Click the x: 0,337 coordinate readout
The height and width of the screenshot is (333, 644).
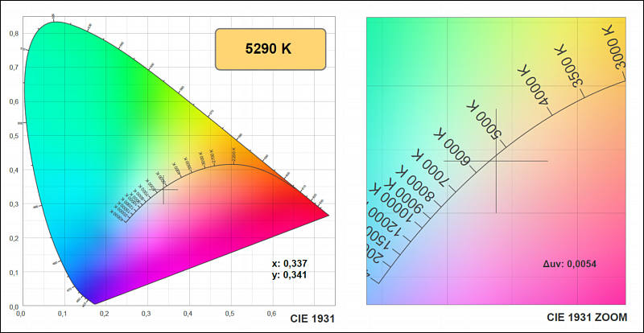(x=291, y=263)
